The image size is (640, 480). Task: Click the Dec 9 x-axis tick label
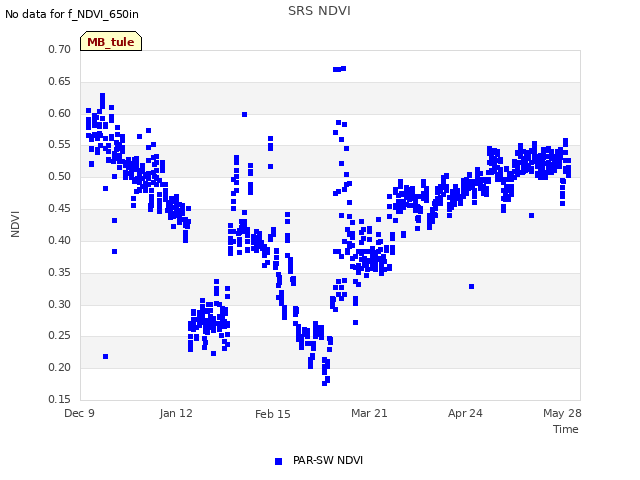(x=79, y=413)
